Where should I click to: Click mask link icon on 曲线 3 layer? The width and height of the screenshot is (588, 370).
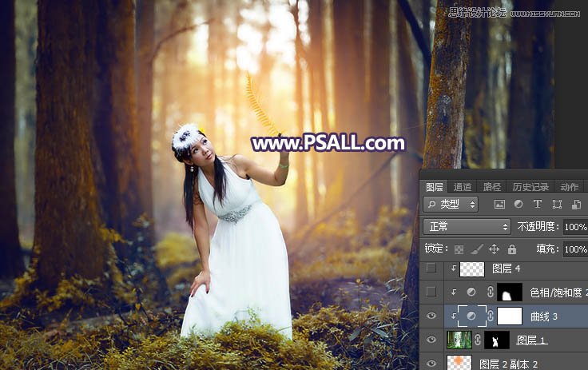pyautogui.click(x=490, y=316)
